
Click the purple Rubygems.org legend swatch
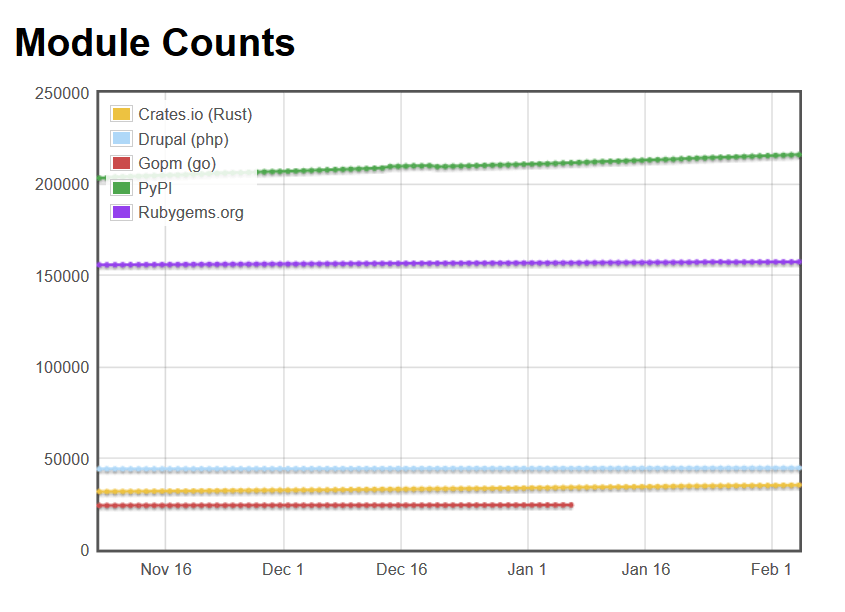121,212
